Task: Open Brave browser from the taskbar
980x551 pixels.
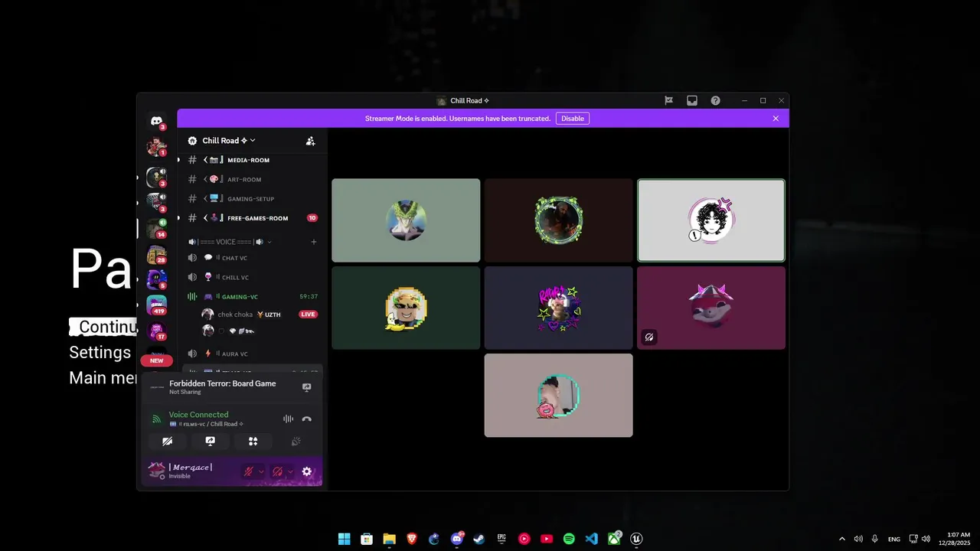Action: click(x=412, y=539)
